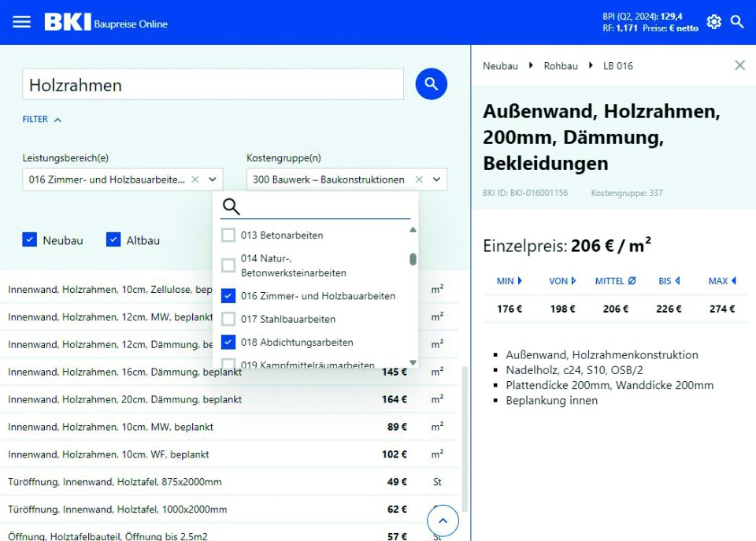756x541 pixels.
Task: Open the hamburger navigation menu
Action: (x=21, y=21)
